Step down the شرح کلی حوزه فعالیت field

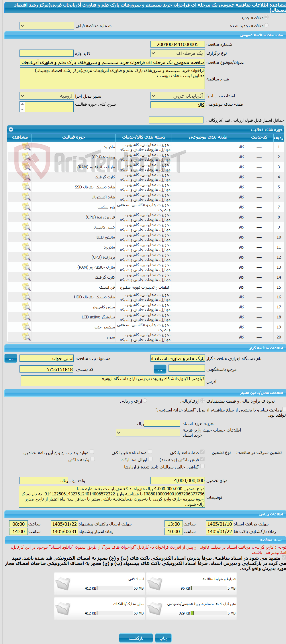point(22,109)
